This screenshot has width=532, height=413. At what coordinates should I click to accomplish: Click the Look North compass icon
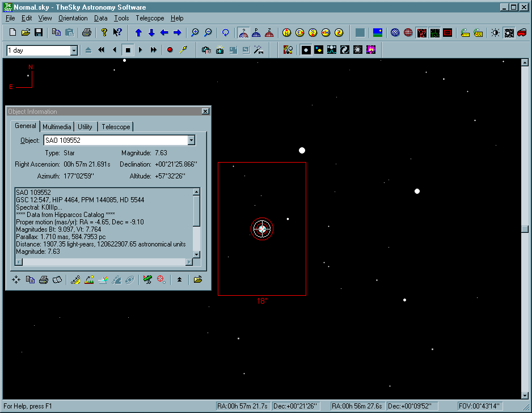tap(286, 33)
